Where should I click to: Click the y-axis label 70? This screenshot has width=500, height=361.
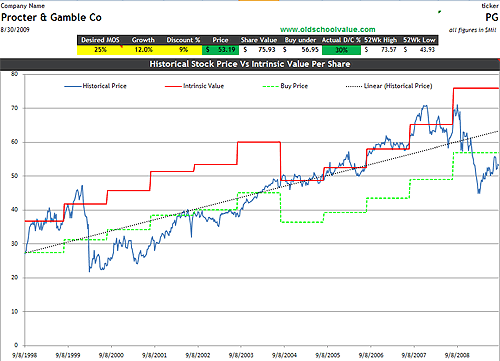tap(15, 108)
